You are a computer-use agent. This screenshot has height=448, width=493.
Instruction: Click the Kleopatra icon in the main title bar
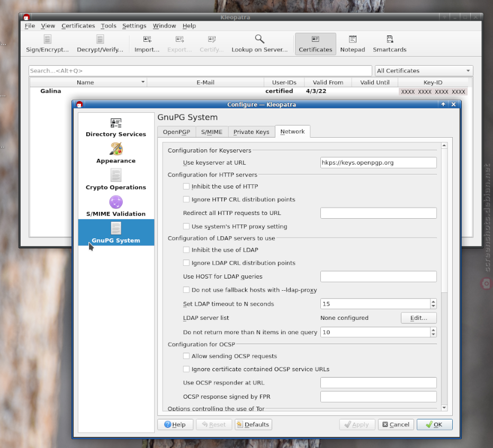(26, 17)
